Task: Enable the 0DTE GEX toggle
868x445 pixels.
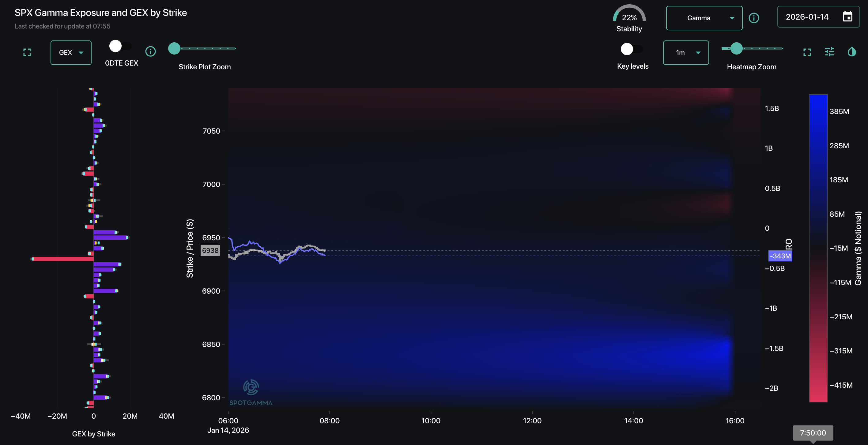Action: point(120,46)
